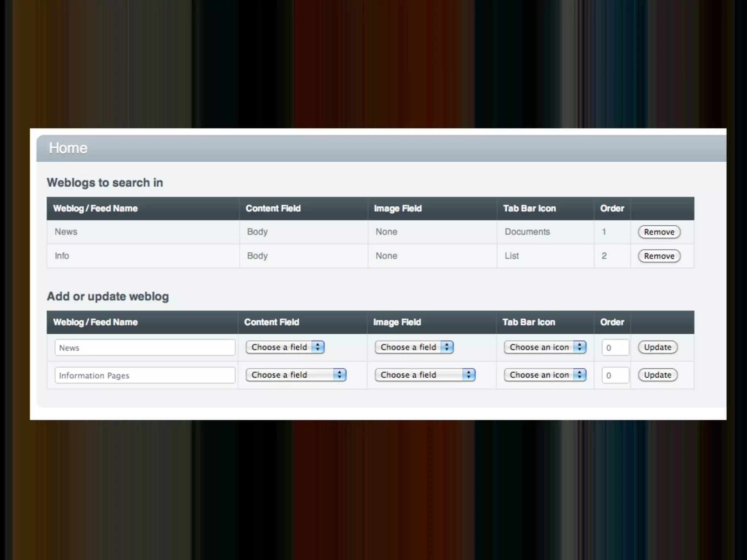Click the News weblog name input

[x=145, y=347]
